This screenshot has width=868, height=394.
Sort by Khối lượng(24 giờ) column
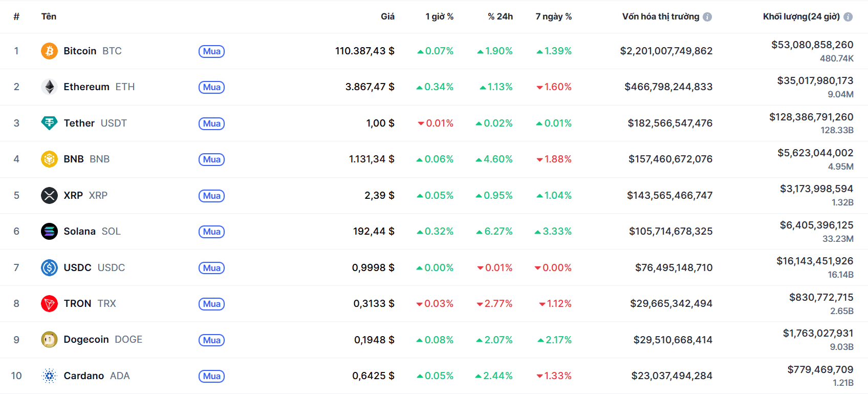tap(801, 16)
